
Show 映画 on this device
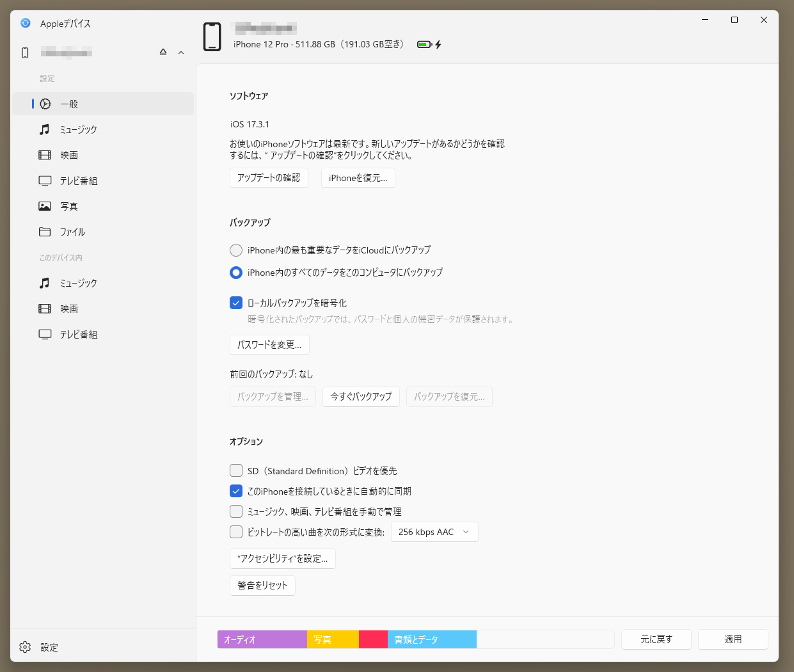point(103,308)
